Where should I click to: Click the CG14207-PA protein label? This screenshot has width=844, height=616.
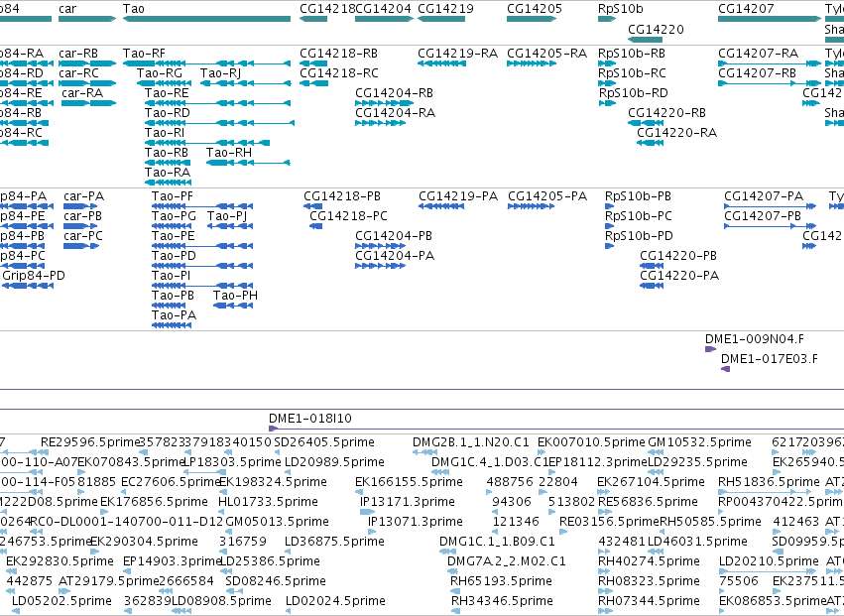click(764, 196)
